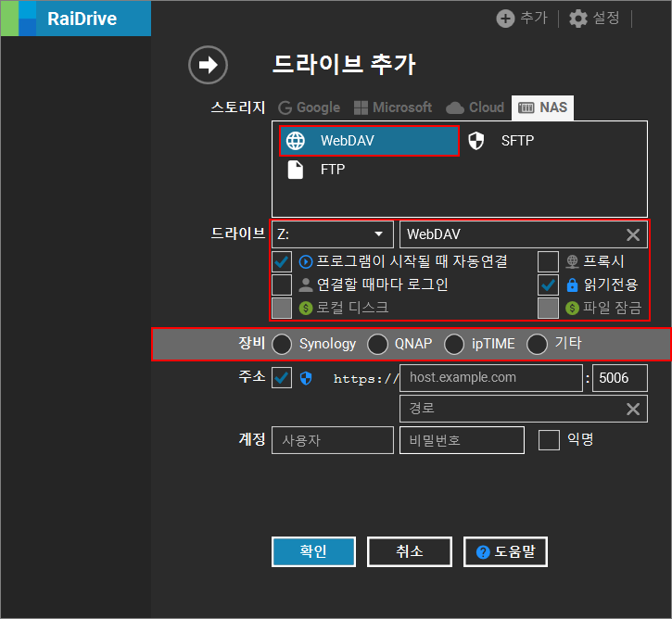Select the QNAP device radio button
672x619 pixels.
[x=377, y=344]
